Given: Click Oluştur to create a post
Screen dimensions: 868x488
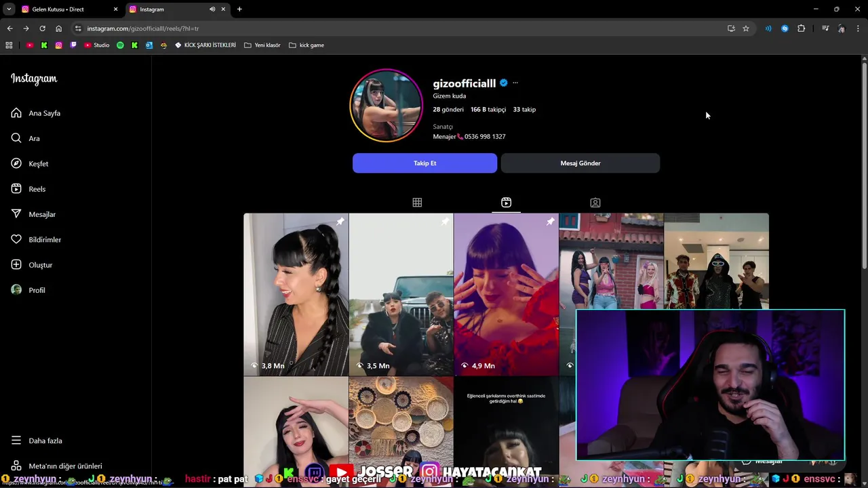Looking at the screenshot, I should [32, 265].
